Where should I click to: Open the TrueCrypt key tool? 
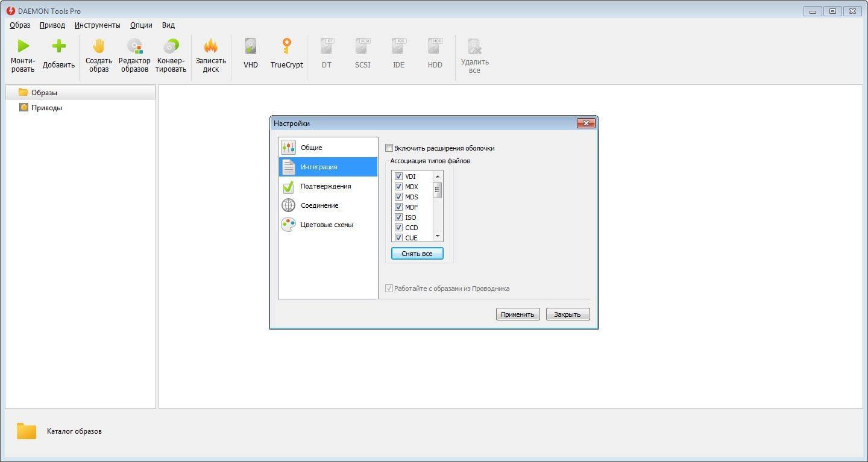(x=286, y=46)
